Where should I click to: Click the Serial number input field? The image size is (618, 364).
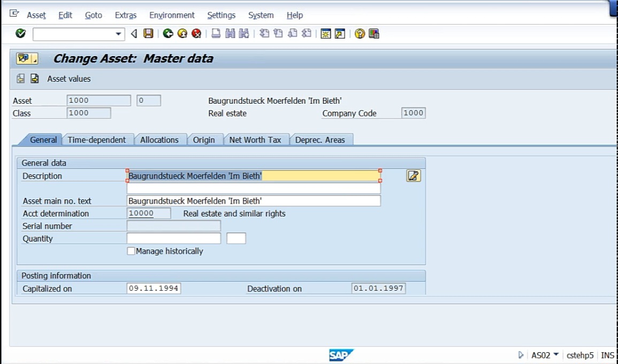[174, 226]
